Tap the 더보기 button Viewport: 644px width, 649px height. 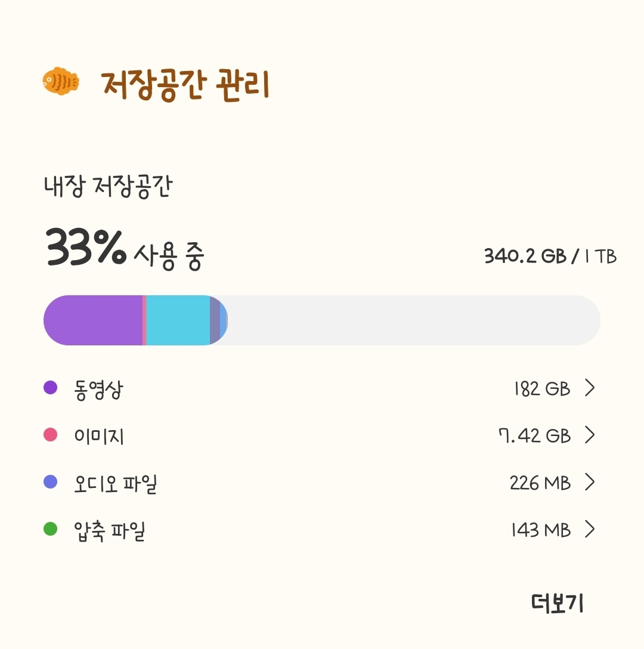click(x=557, y=604)
